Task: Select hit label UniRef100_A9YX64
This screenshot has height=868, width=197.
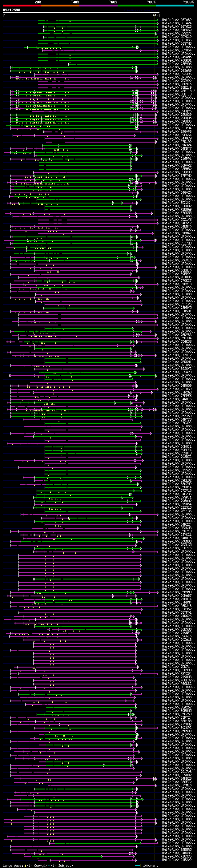Action: tap(177, 674)
